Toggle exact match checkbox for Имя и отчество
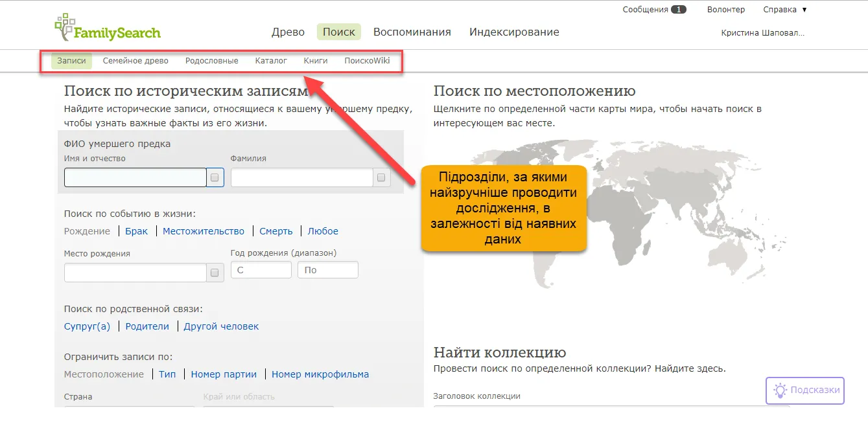Screen dimensions: 868x428 click(x=215, y=177)
